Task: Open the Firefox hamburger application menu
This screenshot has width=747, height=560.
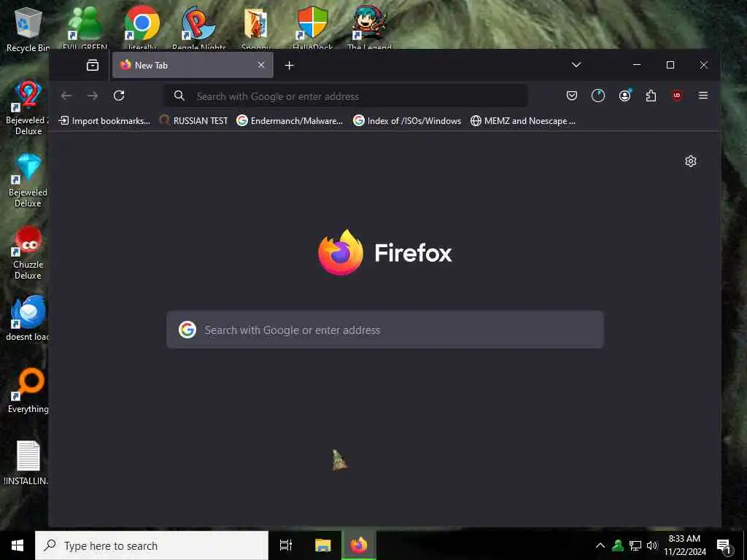Action: point(703,96)
